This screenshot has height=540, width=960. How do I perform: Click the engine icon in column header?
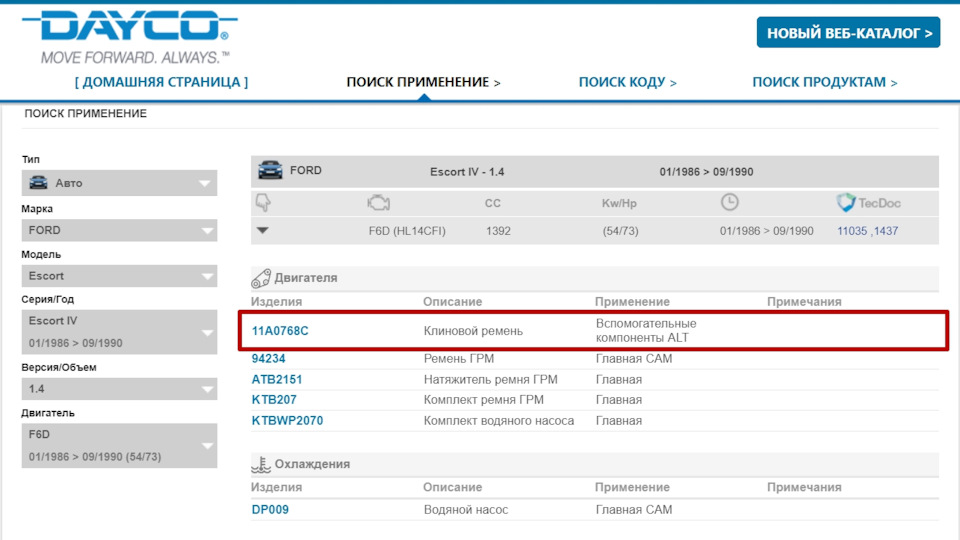378,203
